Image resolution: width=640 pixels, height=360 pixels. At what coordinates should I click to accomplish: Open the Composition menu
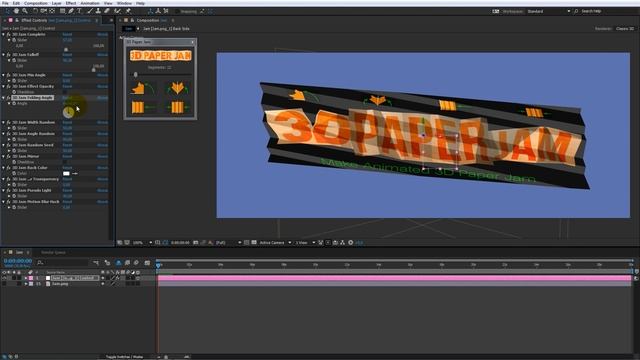pos(36,3)
